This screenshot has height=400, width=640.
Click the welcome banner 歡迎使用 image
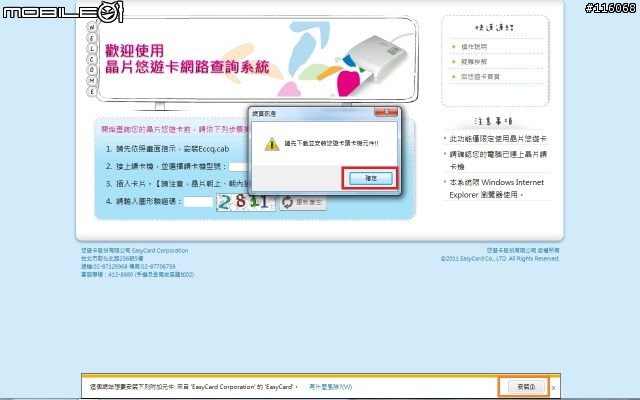(257, 59)
